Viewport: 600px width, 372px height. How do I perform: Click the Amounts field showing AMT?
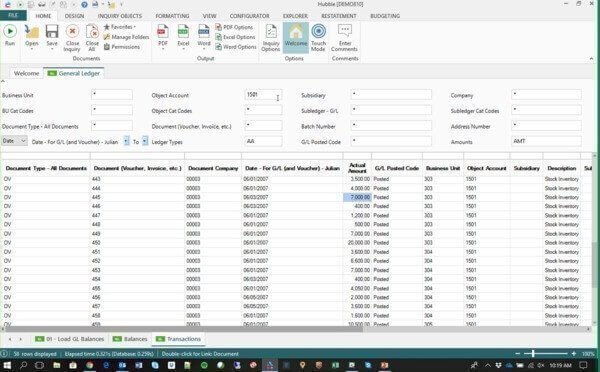[546, 141]
